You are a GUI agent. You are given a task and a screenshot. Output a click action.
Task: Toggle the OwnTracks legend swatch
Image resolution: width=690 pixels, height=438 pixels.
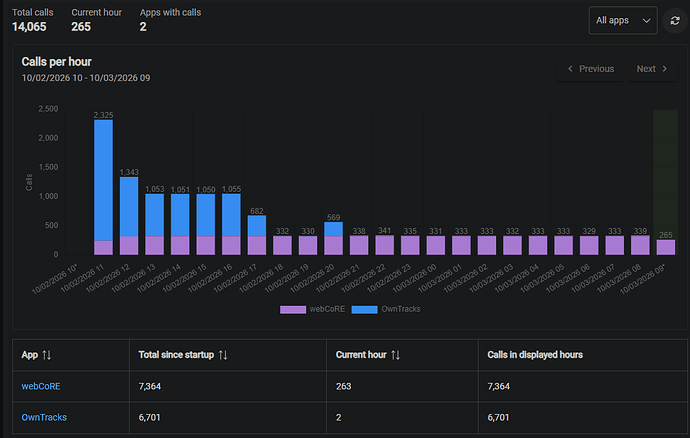pos(364,309)
